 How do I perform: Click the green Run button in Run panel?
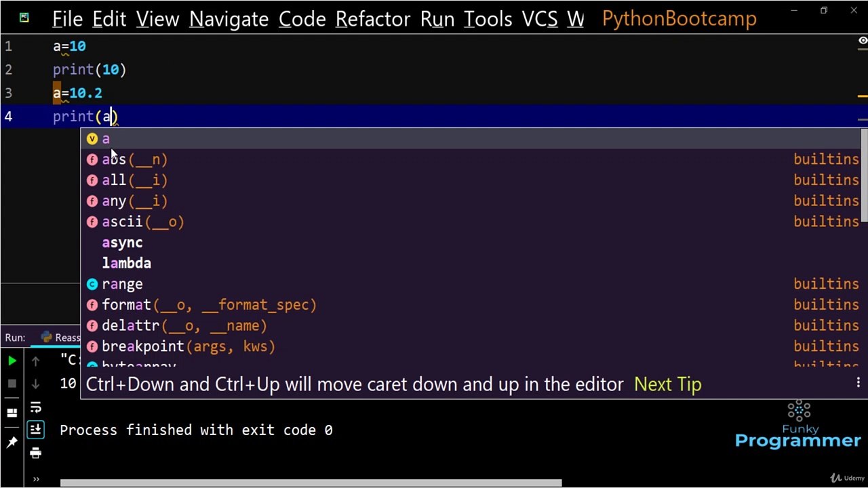[x=12, y=361]
